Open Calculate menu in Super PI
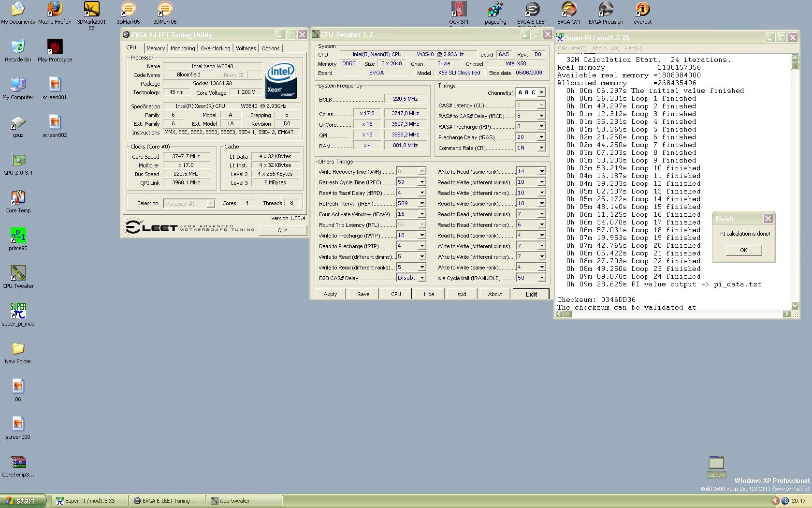This screenshot has width=812, height=508. pos(572,48)
